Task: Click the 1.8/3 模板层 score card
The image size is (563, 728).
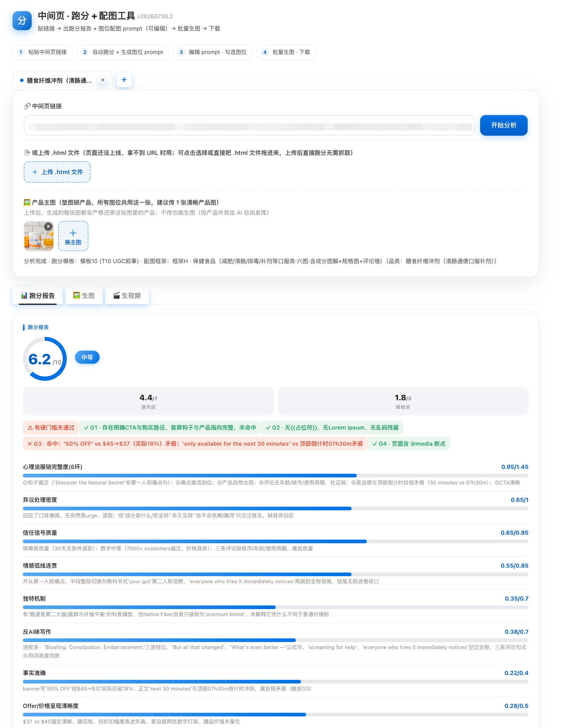Action: click(403, 401)
